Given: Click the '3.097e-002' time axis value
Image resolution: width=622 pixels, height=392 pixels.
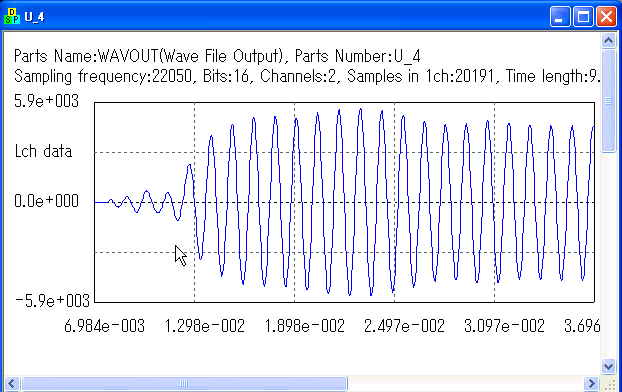Looking at the screenshot, I should (x=504, y=326).
